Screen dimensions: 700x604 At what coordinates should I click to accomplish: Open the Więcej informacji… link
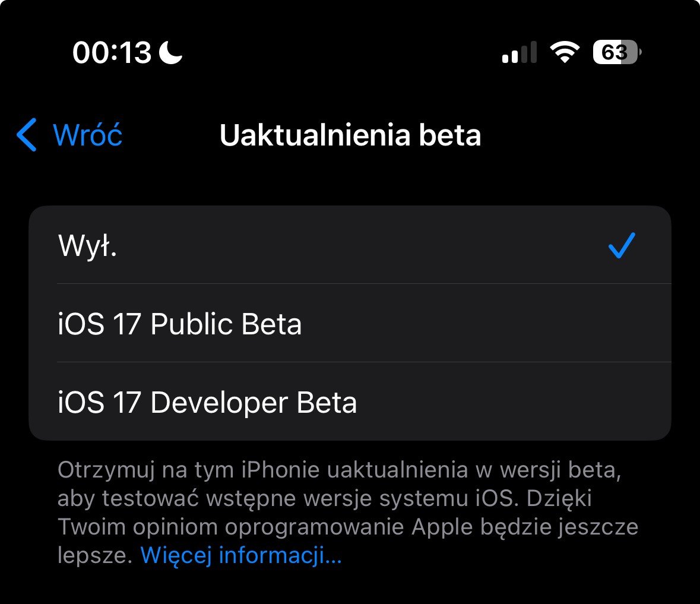(241, 555)
